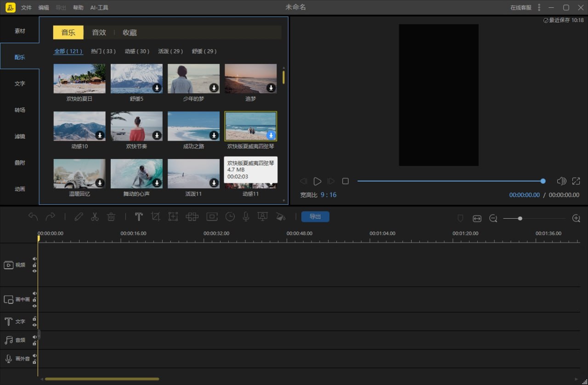This screenshot has height=385, width=588.
Task: Open the AI-工具 menu
Action: click(99, 8)
